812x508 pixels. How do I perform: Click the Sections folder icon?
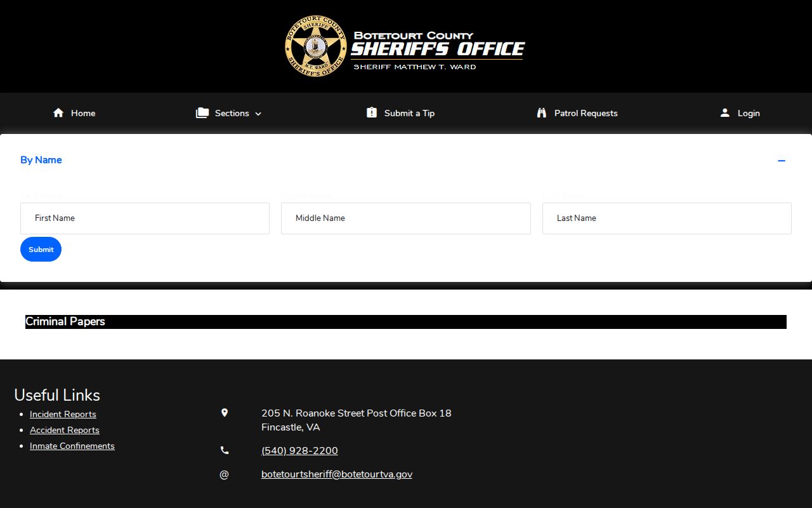[x=202, y=113]
